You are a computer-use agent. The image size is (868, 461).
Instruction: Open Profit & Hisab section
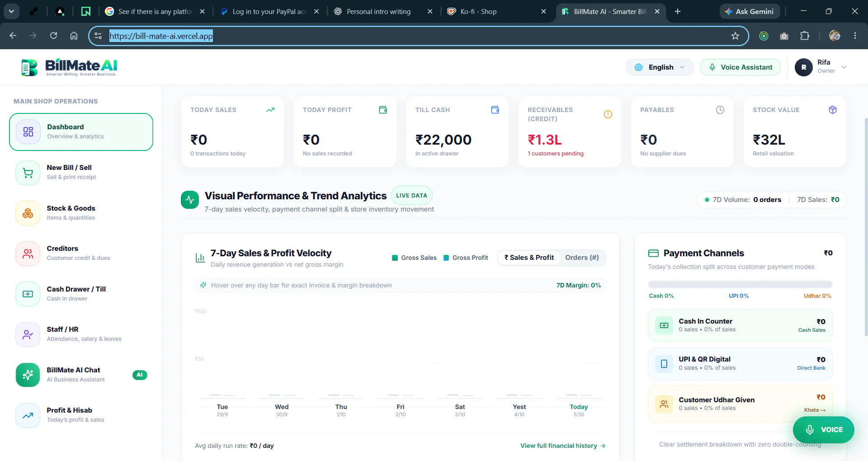pos(81,415)
